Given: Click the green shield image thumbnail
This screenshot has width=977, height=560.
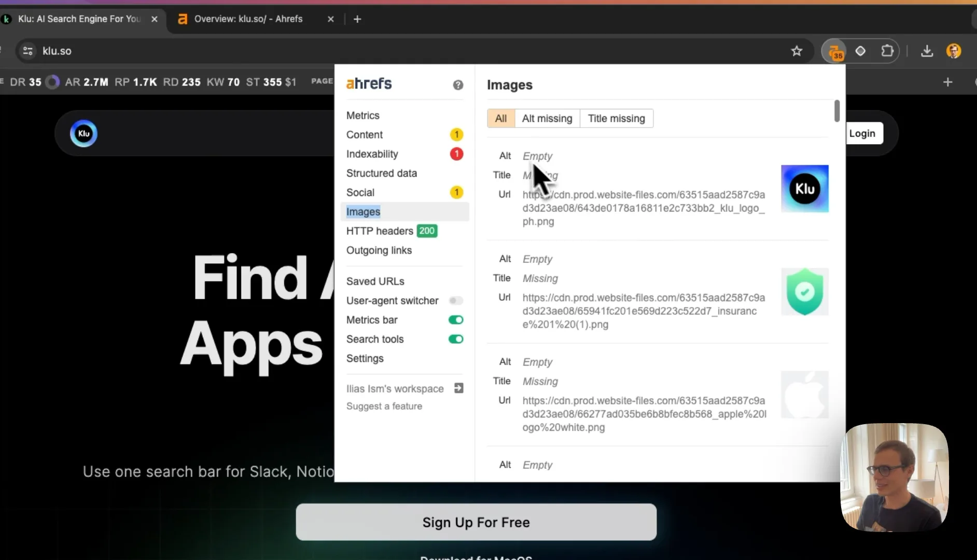Looking at the screenshot, I should tap(804, 292).
